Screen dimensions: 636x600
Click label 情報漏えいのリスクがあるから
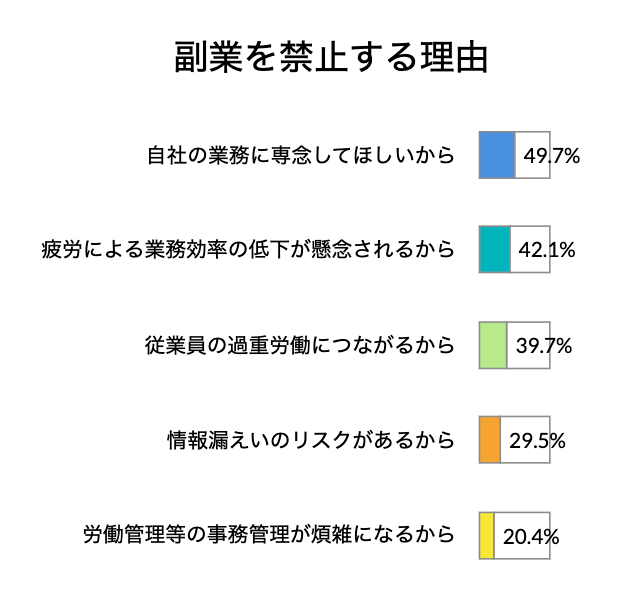click(x=311, y=440)
